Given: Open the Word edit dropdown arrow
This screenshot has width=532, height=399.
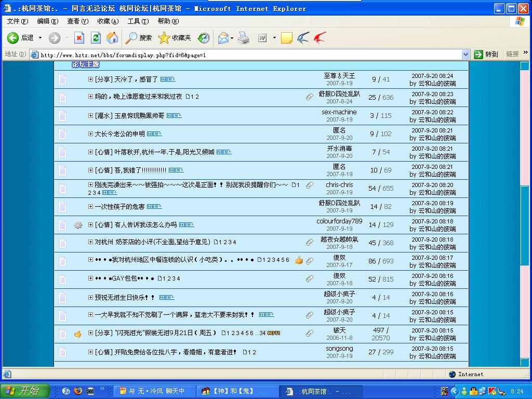Looking at the screenshot, I should point(274,38).
